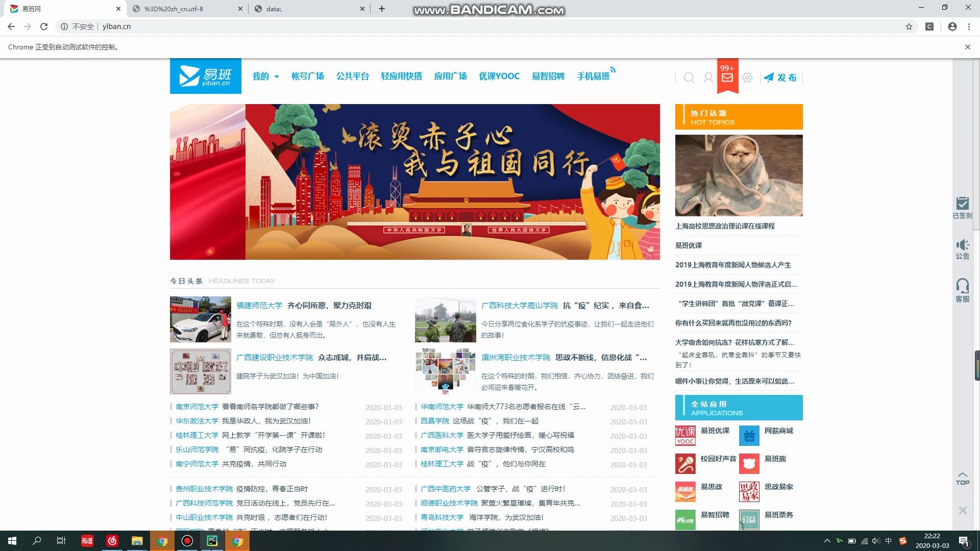
Task: Open the 帐号广场 nav item
Action: [x=307, y=77]
